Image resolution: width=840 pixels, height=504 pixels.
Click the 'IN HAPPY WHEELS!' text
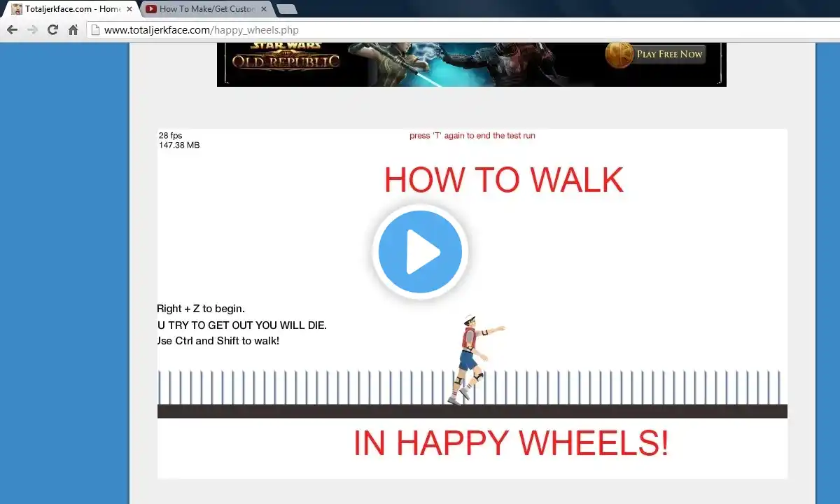click(511, 442)
